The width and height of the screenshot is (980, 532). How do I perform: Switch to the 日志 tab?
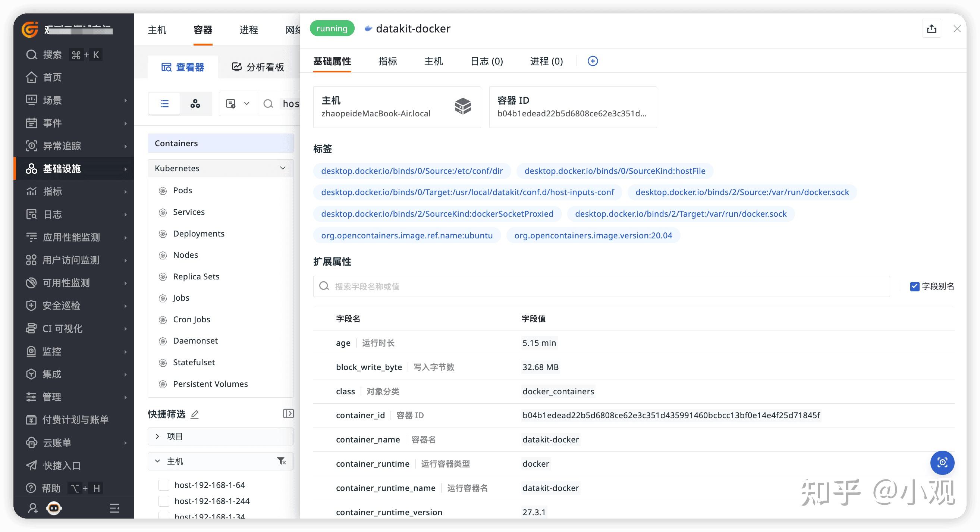(486, 61)
